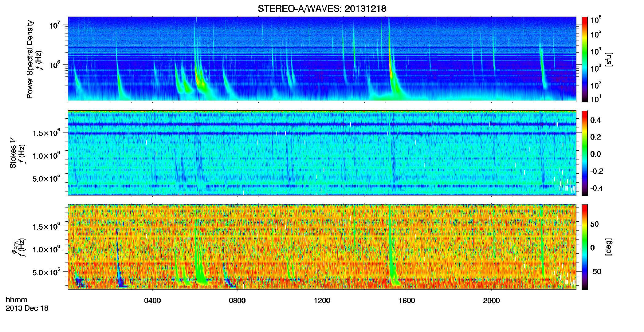Click the 10^6 tick on the sfu colorbar
Screen dimensions: 644x332
pyautogui.click(x=596, y=20)
